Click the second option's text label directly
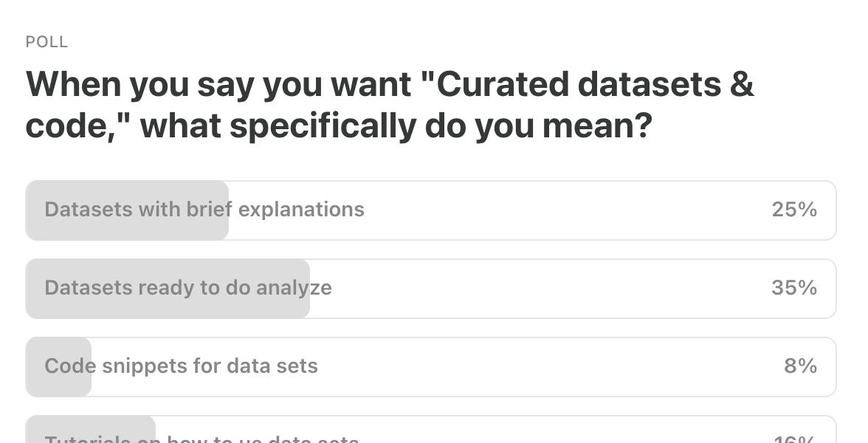 187,288
